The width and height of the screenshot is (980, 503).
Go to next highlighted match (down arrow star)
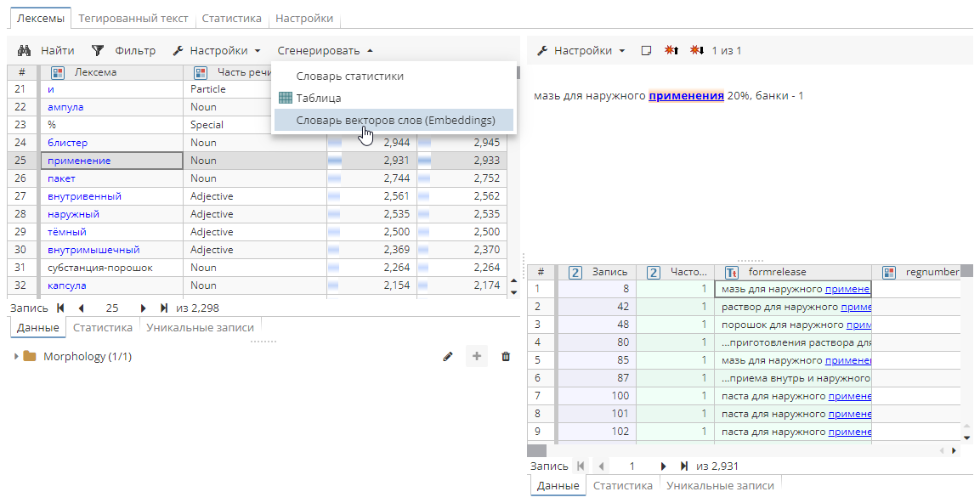697,50
